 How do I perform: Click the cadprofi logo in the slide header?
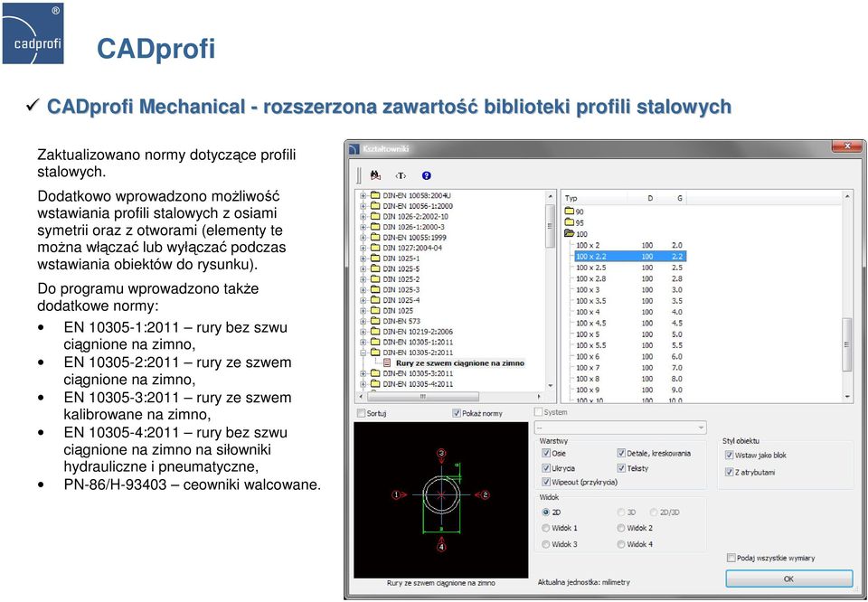33,33
